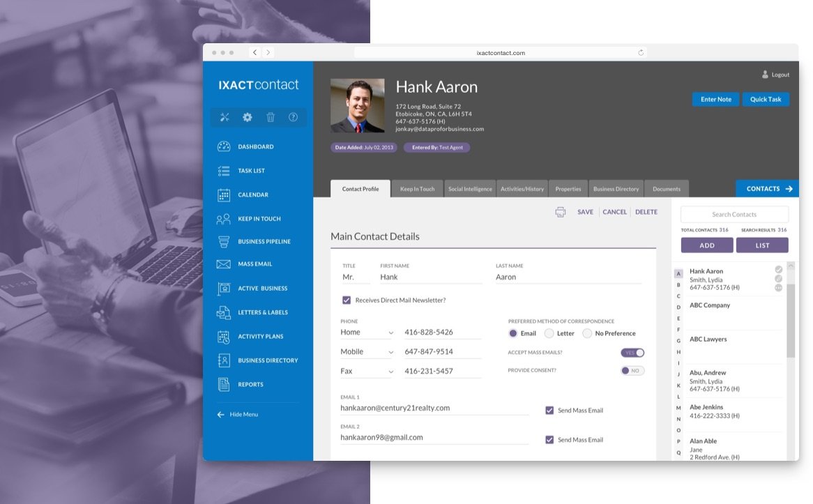Select the Letter correspondence radio button
This screenshot has width=813, height=504.
tap(549, 333)
